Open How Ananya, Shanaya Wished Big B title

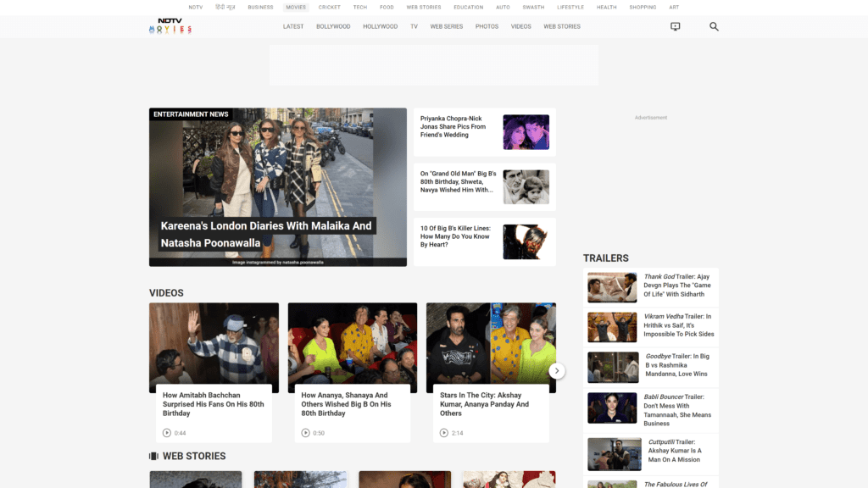(x=347, y=404)
